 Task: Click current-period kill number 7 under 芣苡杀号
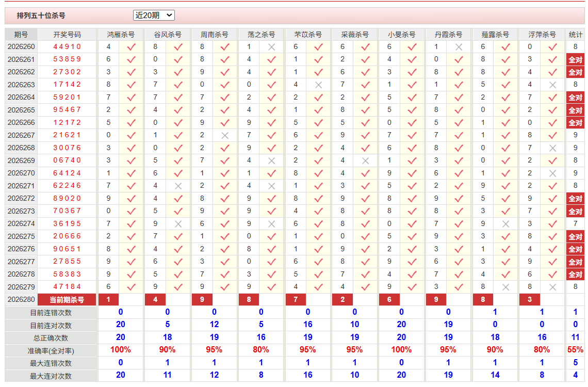coord(296,300)
